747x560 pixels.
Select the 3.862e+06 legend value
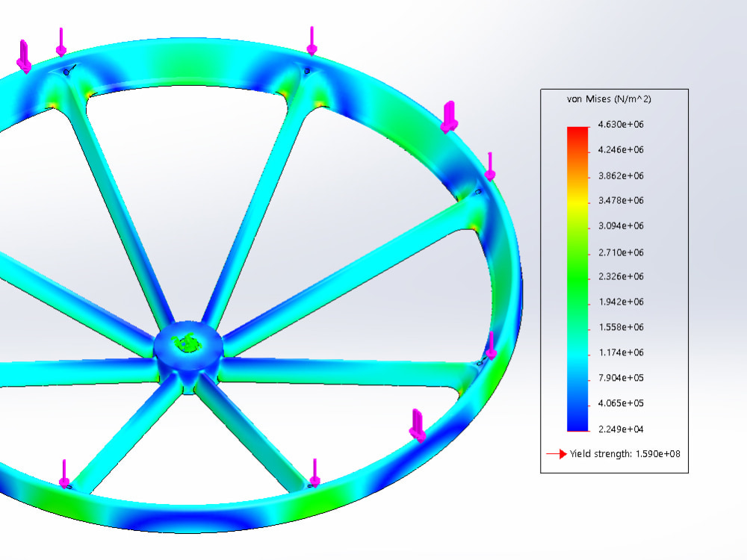[x=621, y=175]
